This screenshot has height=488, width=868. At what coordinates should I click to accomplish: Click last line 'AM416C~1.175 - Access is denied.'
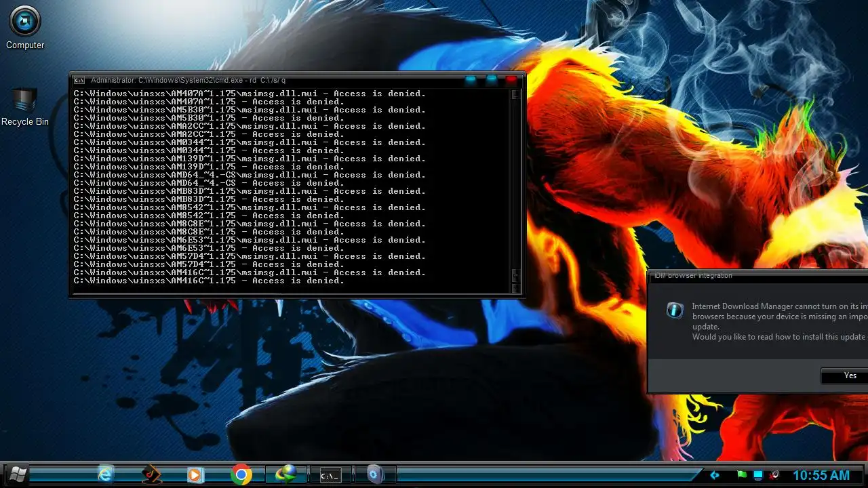(x=209, y=281)
